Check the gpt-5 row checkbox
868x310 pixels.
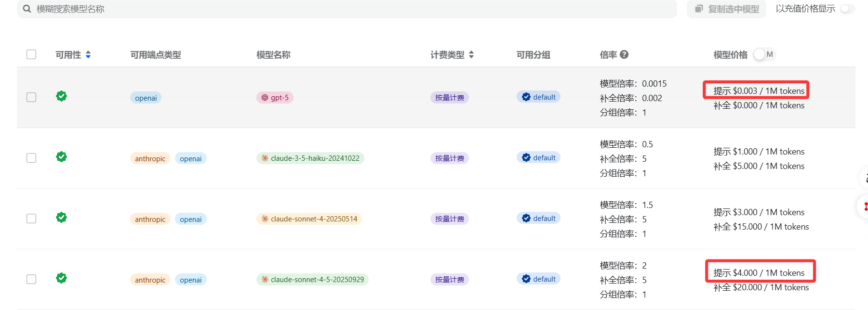pos(31,97)
